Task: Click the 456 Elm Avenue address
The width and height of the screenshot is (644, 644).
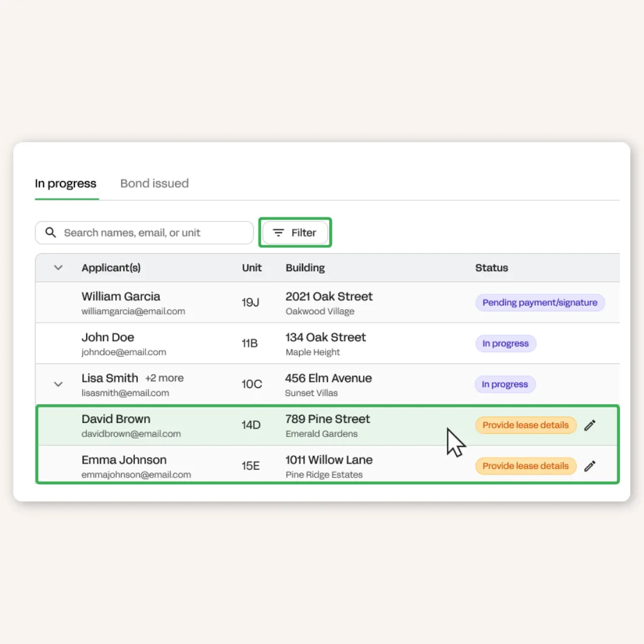Action: (328, 378)
